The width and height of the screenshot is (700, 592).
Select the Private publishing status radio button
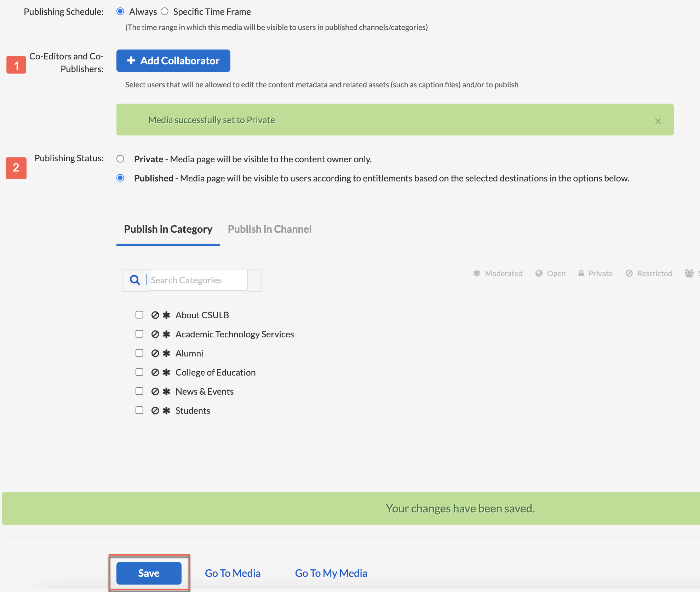[120, 158]
